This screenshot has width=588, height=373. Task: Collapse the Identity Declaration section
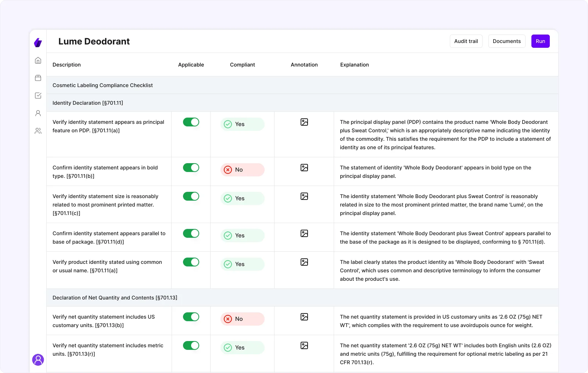pyautogui.click(x=88, y=103)
